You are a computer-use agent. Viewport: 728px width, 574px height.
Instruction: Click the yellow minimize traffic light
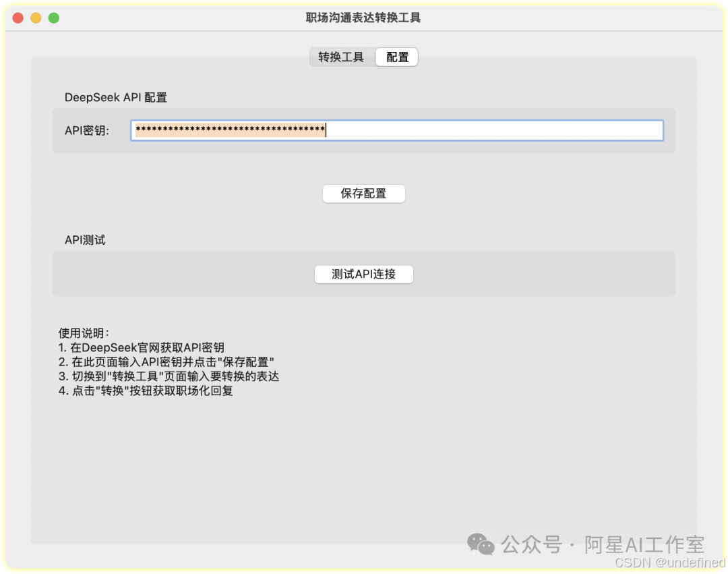(x=36, y=18)
